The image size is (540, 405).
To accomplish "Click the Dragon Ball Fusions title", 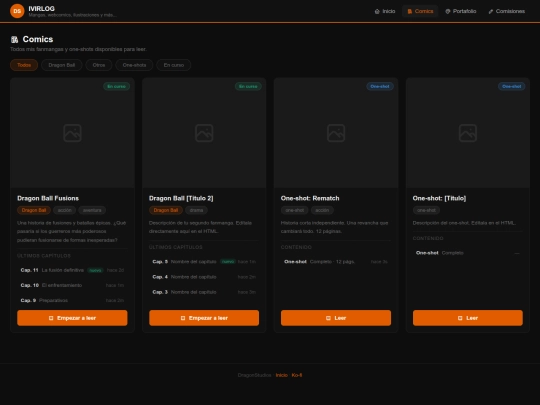I will 48,198.
